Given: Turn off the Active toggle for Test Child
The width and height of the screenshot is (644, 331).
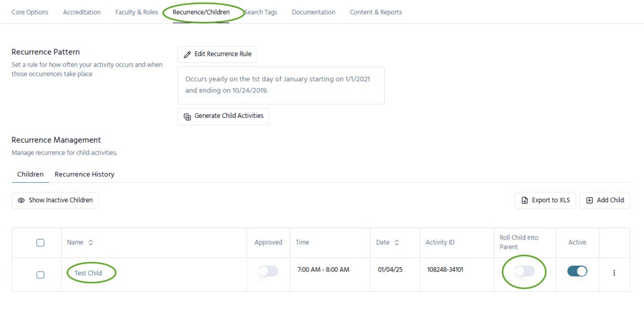Looking at the screenshot, I should coord(577,271).
